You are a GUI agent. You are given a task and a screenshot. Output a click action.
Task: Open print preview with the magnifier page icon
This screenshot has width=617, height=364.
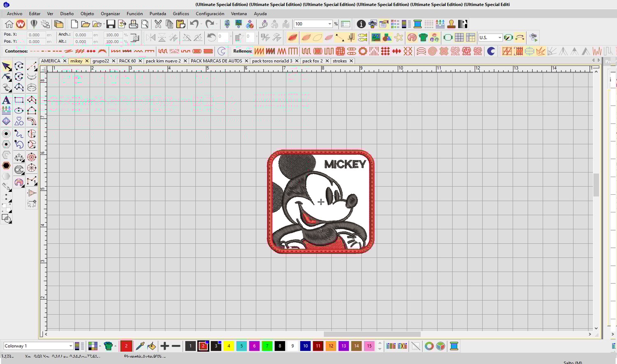pos(144,24)
